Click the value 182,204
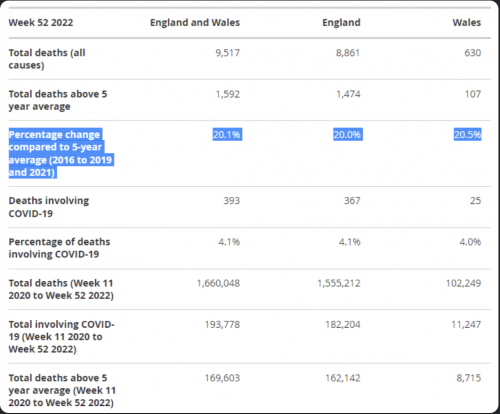Screen dimensions: 500x414 coord(343,324)
